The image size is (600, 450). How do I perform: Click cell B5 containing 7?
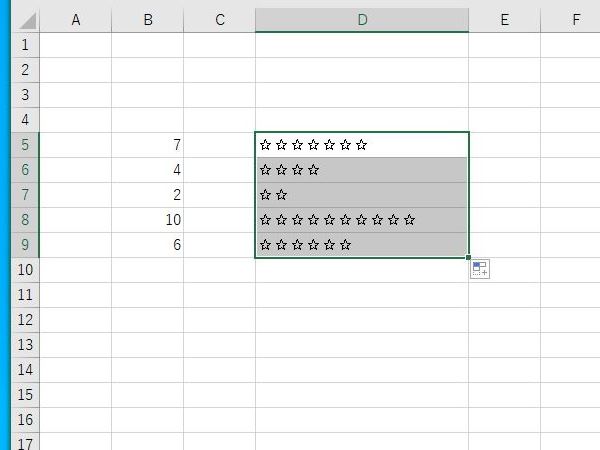pos(147,145)
